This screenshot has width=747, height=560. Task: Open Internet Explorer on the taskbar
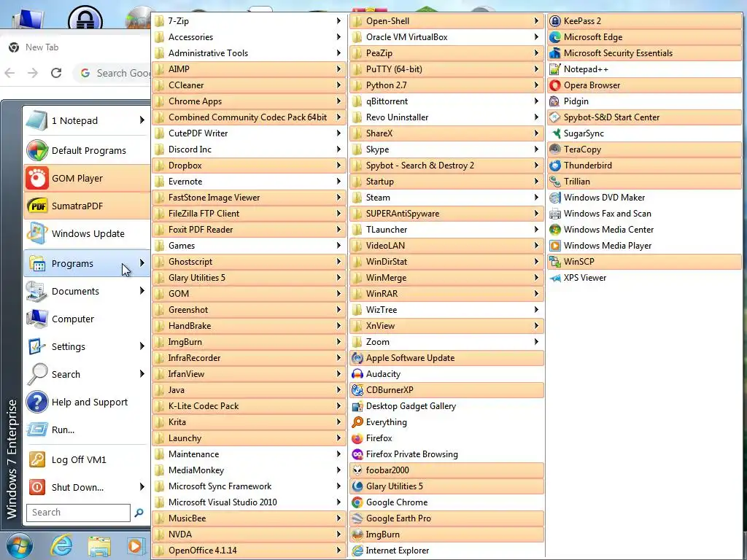click(x=62, y=546)
